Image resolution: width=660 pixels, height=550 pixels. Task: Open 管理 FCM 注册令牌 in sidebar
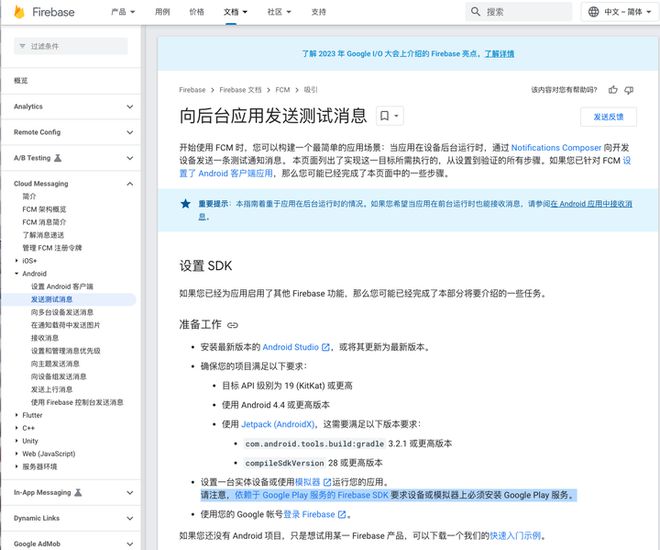pos(52,247)
